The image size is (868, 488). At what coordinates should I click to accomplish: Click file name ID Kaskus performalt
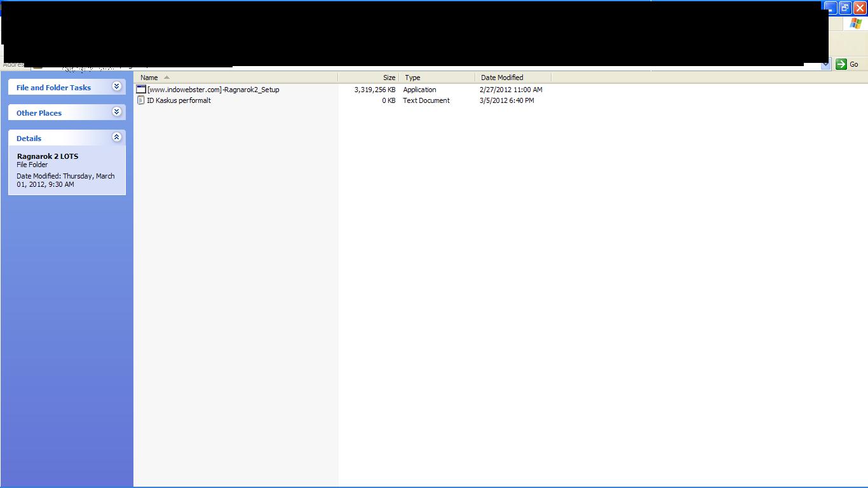coord(179,100)
